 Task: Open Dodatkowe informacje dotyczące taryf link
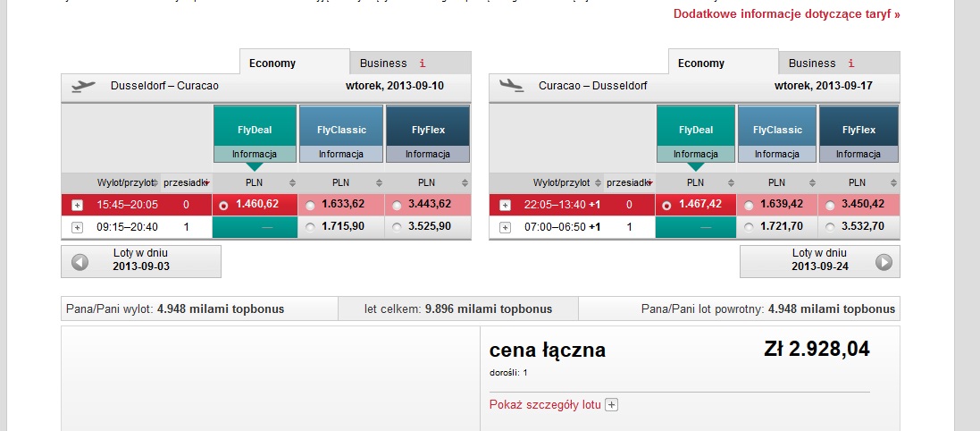[787, 13]
